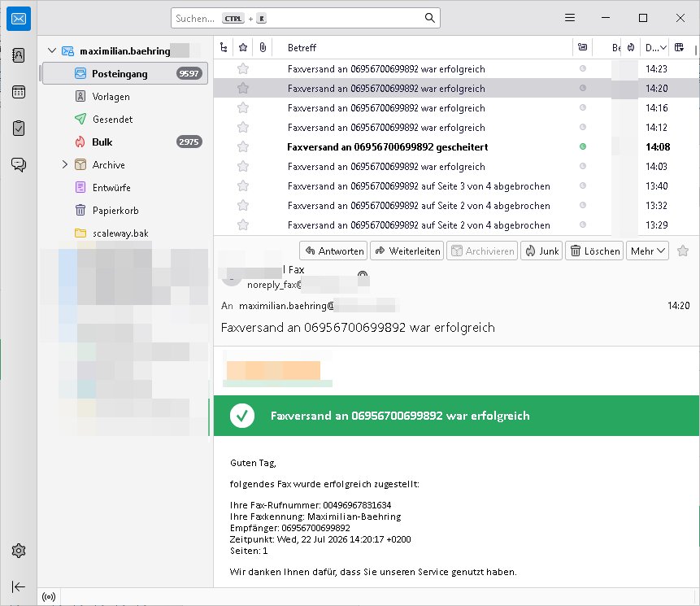Sort by read status column icon
This screenshot has height=606, width=700.
point(582,47)
